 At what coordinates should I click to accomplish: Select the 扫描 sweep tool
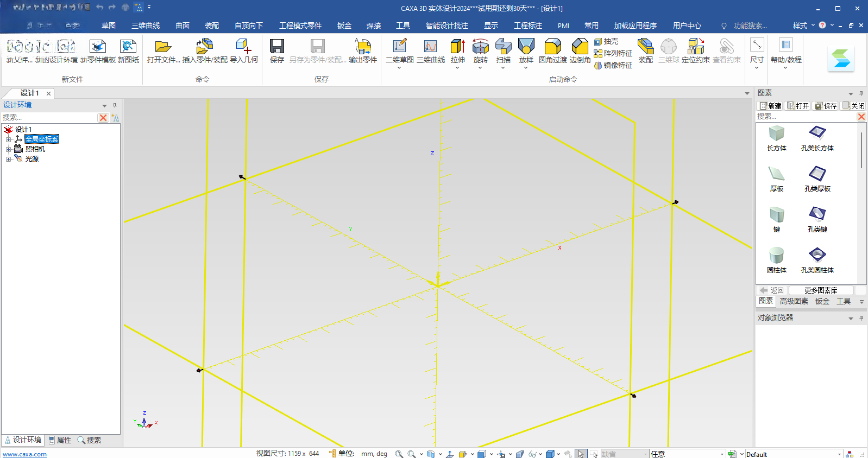504,52
